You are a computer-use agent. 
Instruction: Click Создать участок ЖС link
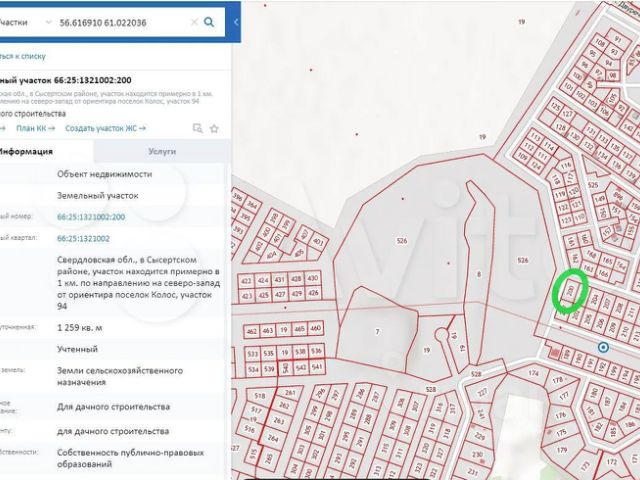tap(105, 128)
